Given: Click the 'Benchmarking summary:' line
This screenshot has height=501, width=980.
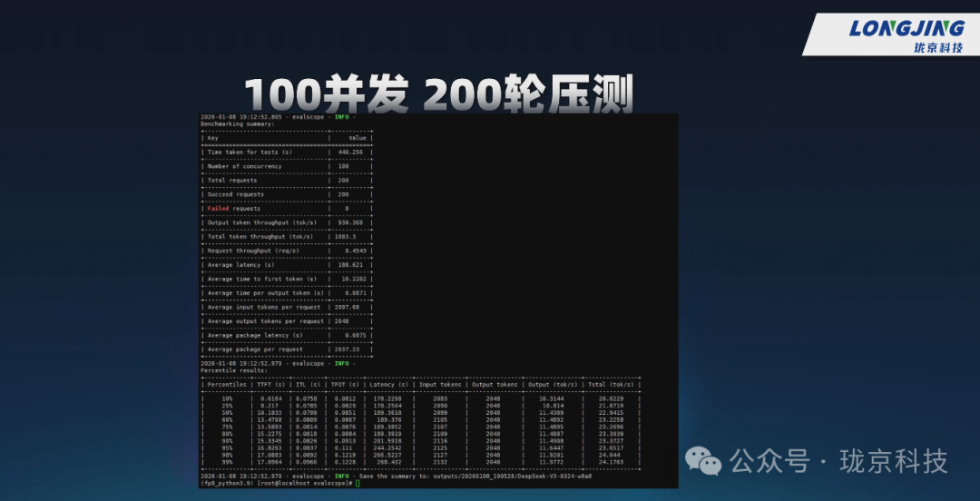Looking at the screenshot, I should (x=237, y=123).
